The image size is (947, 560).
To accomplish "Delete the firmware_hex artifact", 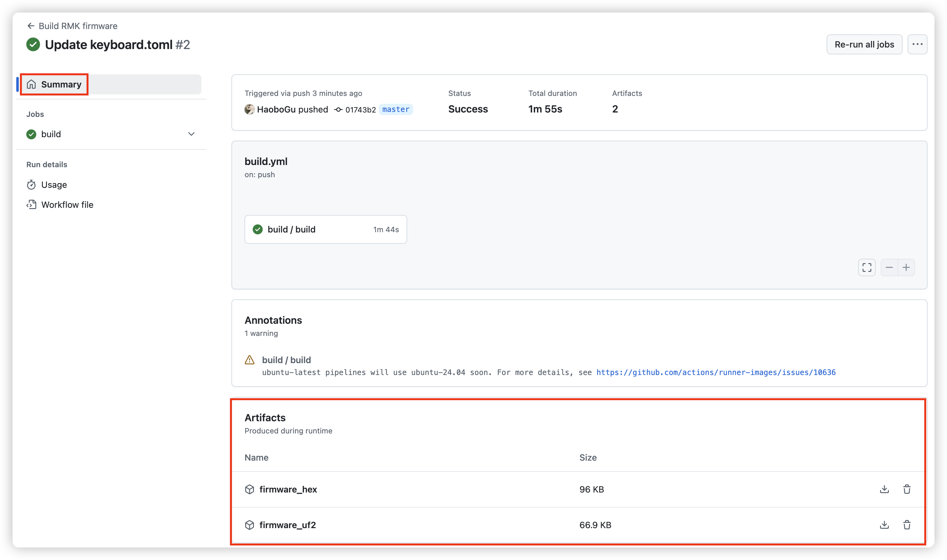I will 907,489.
